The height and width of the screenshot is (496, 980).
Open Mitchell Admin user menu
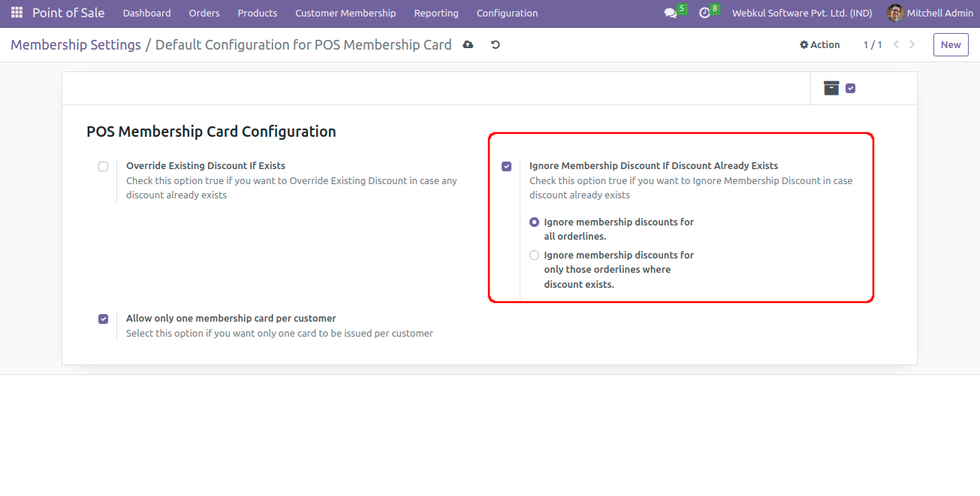point(931,14)
